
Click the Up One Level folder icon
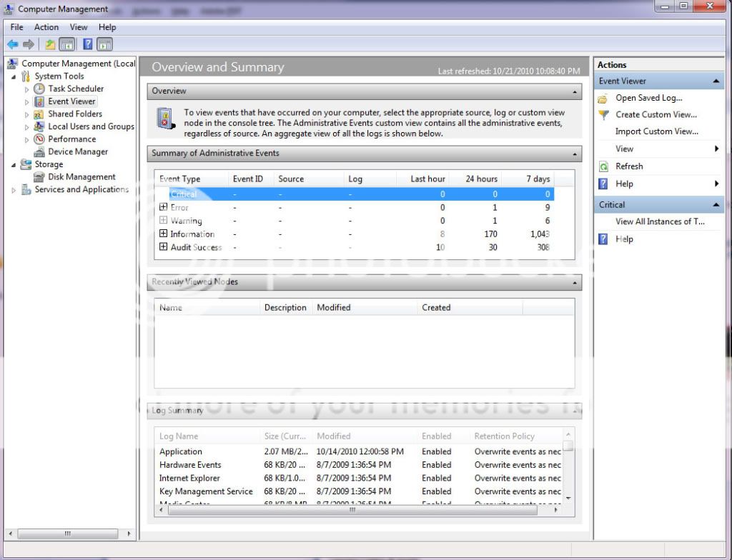50,44
